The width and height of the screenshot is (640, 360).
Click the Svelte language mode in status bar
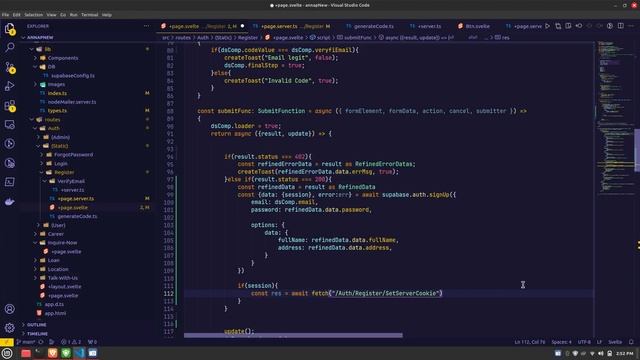615,342
